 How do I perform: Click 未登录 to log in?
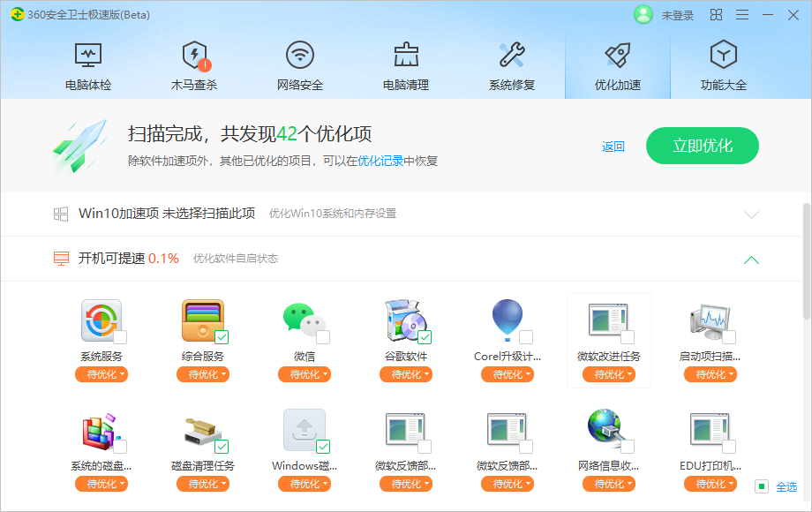tap(677, 16)
